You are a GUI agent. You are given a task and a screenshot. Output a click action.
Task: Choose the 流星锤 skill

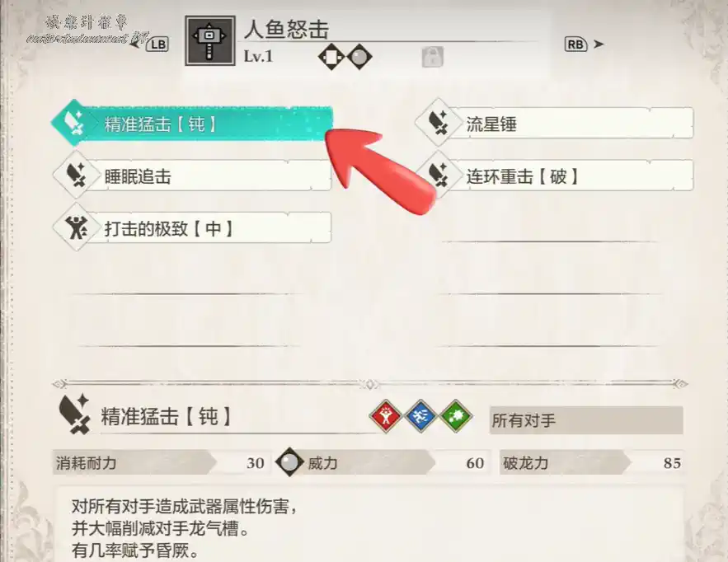pyautogui.click(x=555, y=124)
